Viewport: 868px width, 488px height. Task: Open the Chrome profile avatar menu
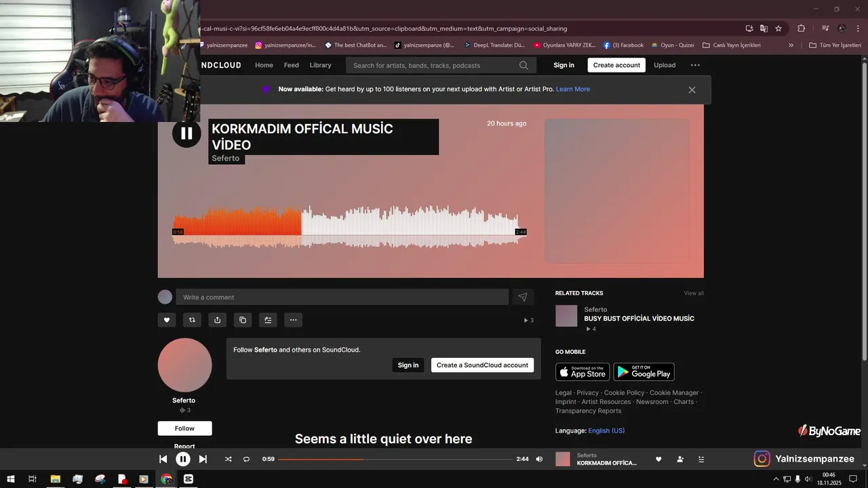842,28
